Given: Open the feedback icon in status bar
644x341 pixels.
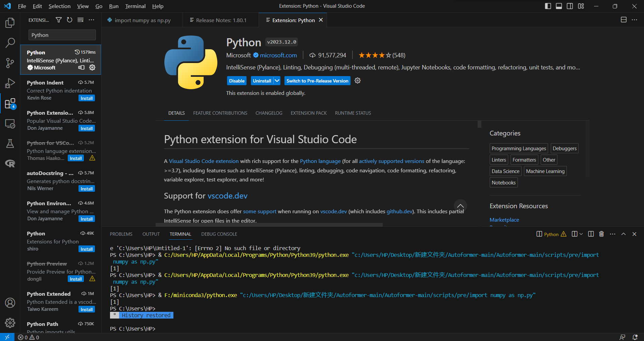Looking at the screenshot, I should [x=622, y=337].
